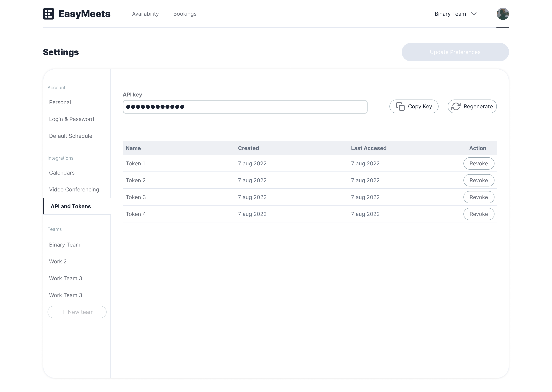The height and width of the screenshot is (392, 552).
Task: Revoke Token 3
Action: coord(478,197)
